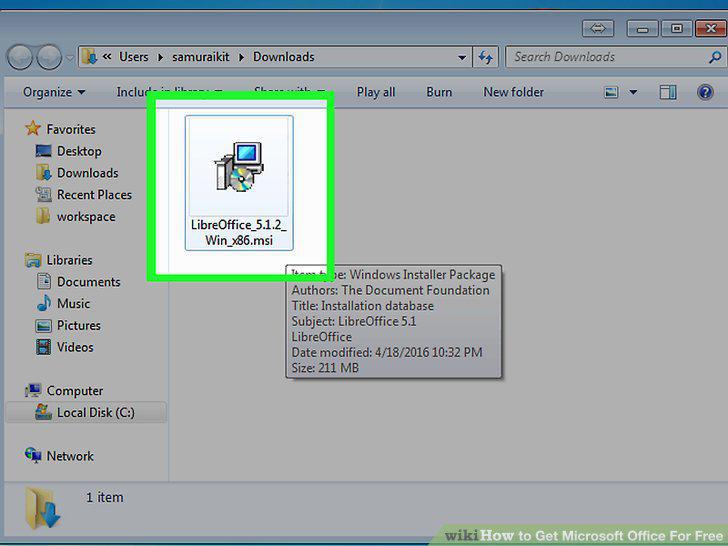Click the Desktop monitor icon

[44, 151]
